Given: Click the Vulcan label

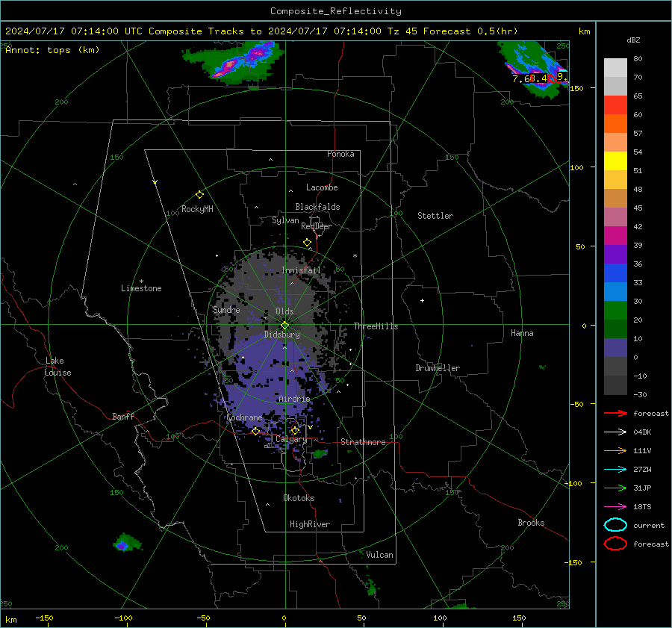Looking at the screenshot, I should [379, 555].
